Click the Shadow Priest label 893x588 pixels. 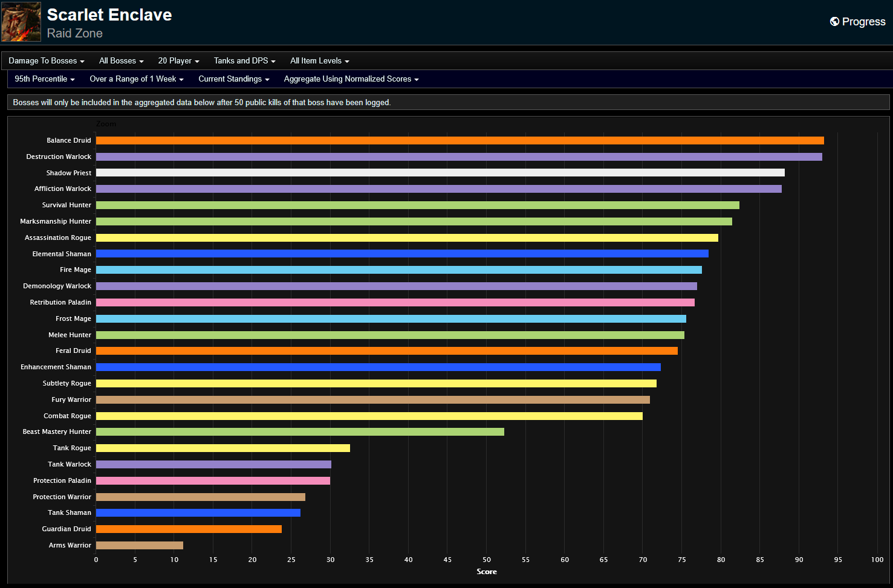coord(69,173)
